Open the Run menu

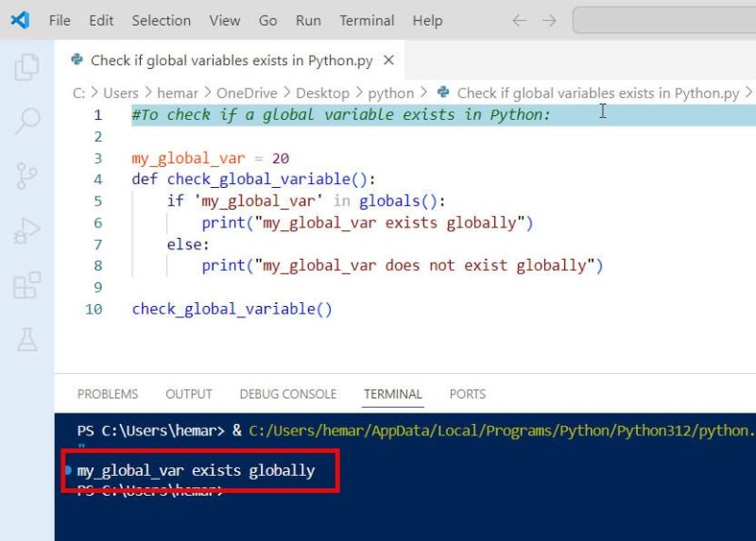(308, 21)
